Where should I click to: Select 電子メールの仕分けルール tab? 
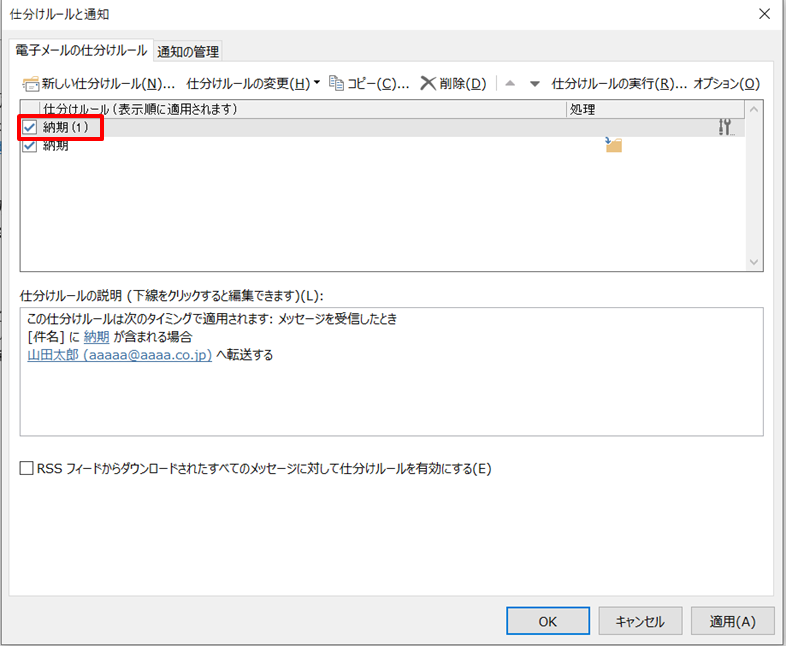click(81, 51)
